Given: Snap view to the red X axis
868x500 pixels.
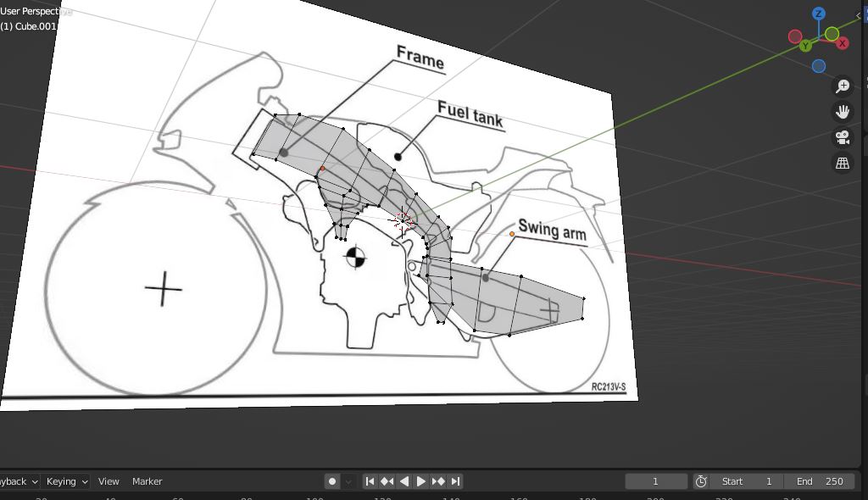Looking at the screenshot, I should [843, 42].
